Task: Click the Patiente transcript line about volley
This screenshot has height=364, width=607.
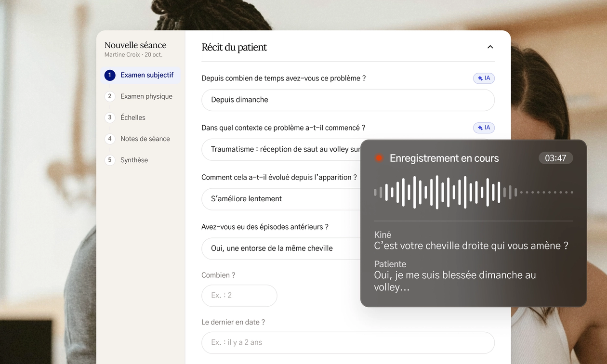Action: click(x=455, y=281)
